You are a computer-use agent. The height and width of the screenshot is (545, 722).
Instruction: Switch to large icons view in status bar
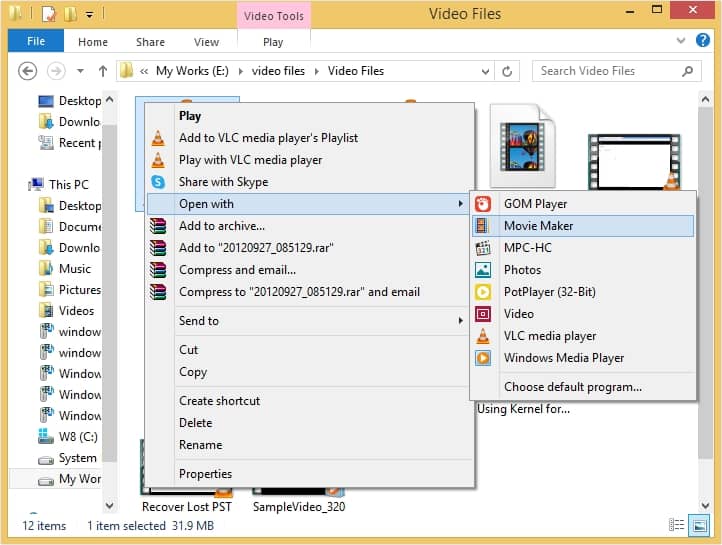[699, 525]
